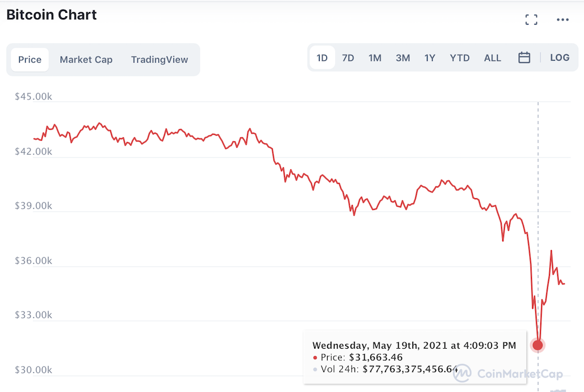Click the red data point marker
This screenshot has width=584, height=392.
tap(537, 345)
